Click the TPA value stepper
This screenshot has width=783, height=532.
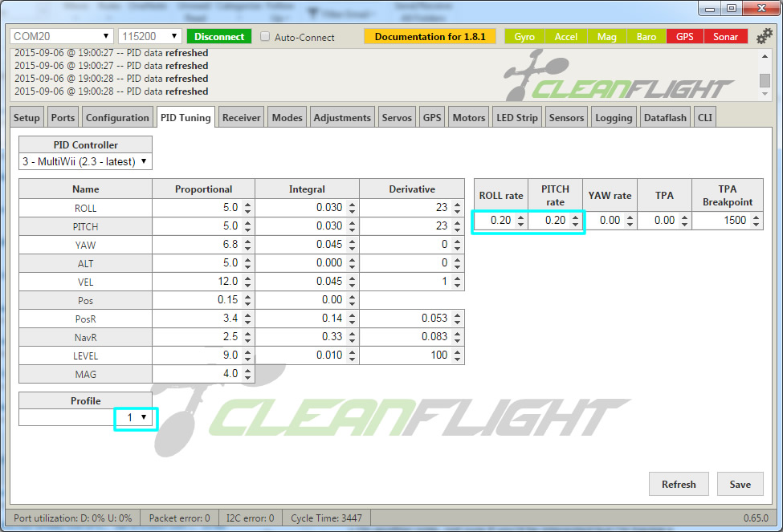[x=684, y=221]
